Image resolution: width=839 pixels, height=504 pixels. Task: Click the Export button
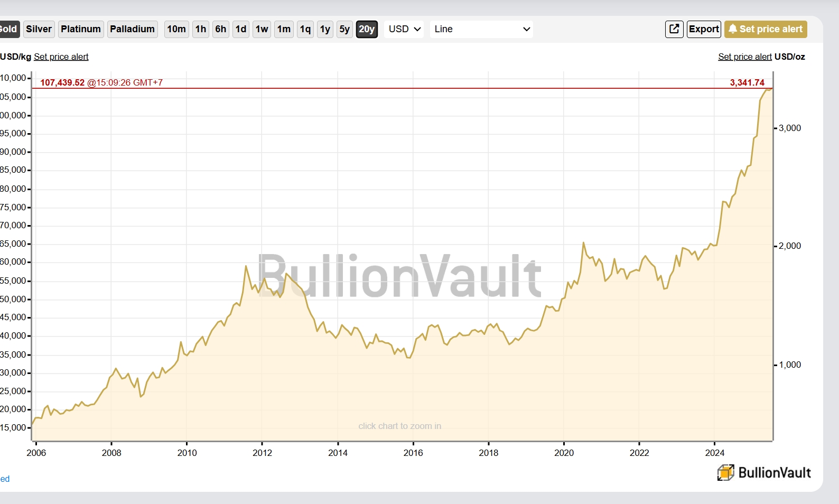coord(704,29)
